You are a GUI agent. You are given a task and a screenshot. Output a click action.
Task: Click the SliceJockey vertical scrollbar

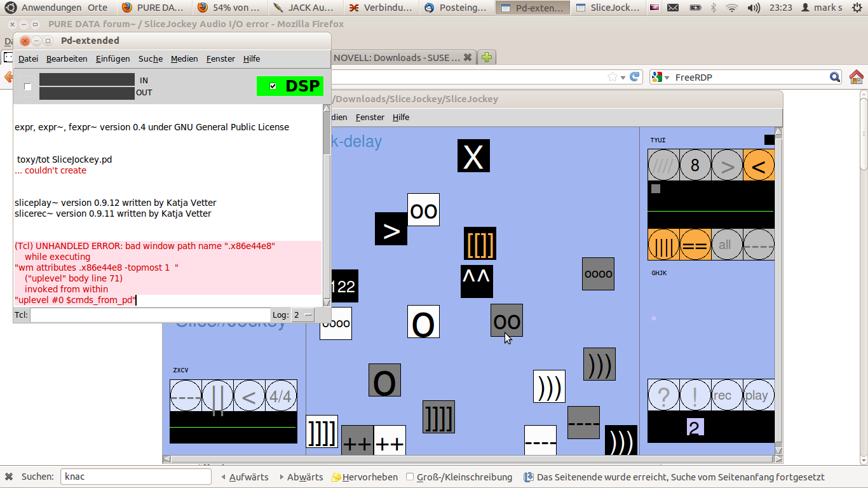click(778, 291)
